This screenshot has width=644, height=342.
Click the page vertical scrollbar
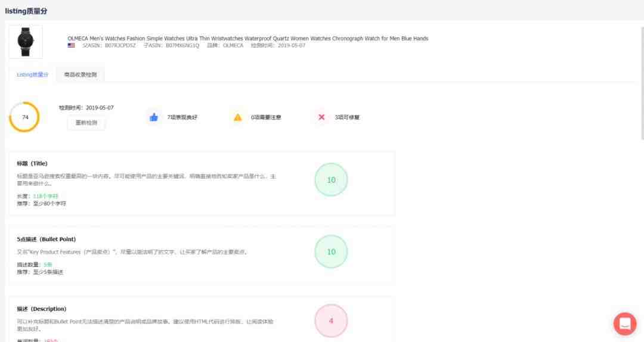click(x=642, y=83)
